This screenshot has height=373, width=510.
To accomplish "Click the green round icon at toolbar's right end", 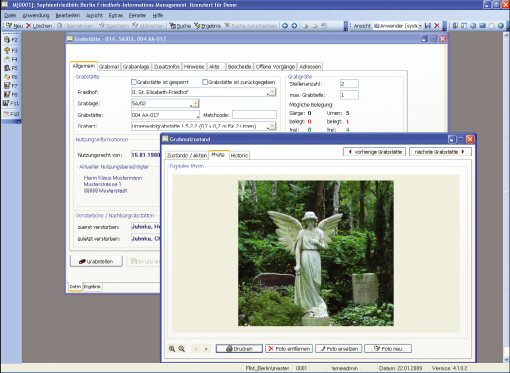I will tap(501, 26).
